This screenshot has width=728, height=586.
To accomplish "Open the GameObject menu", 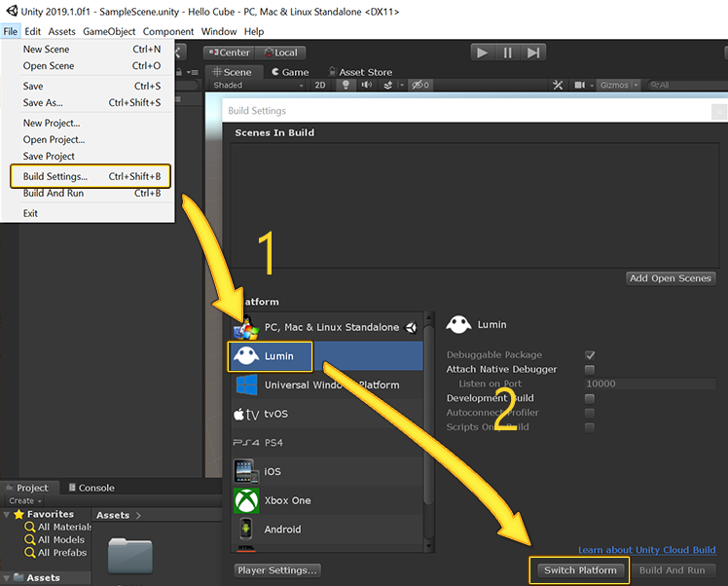I will (x=109, y=31).
